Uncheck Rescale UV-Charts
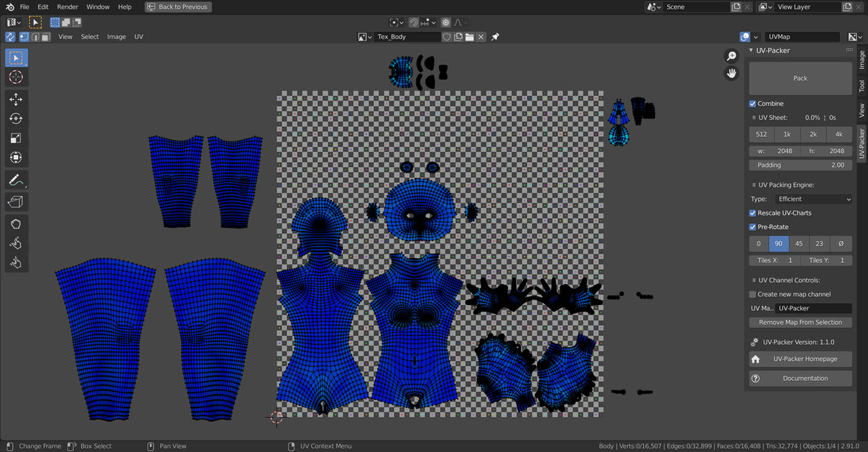This screenshot has width=868, height=452. tap(753, 213)
